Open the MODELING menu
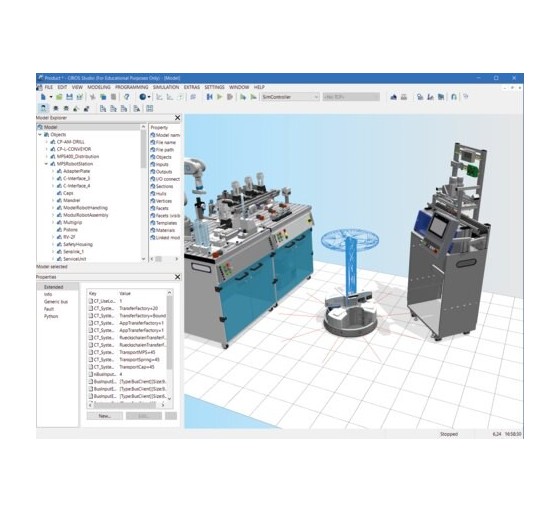This screenshot has height=513, width=560. pyautogui.click(x=99, y=87)
